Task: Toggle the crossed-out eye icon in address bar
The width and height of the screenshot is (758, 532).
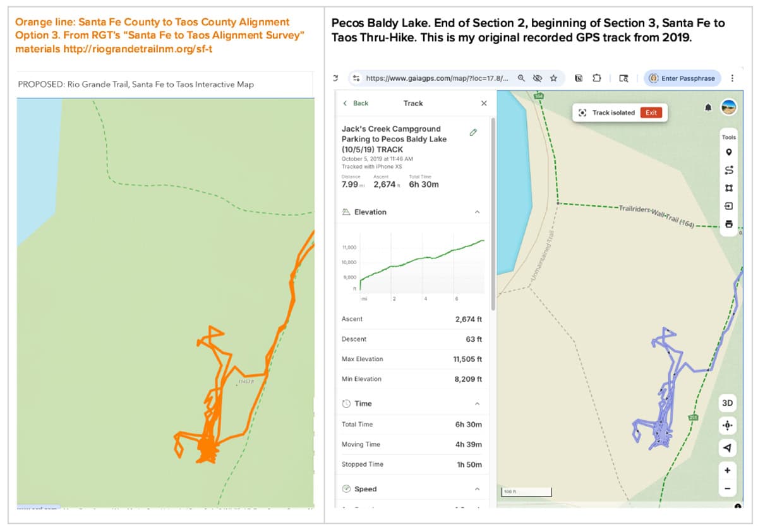Action: click(x=538, y=78)
